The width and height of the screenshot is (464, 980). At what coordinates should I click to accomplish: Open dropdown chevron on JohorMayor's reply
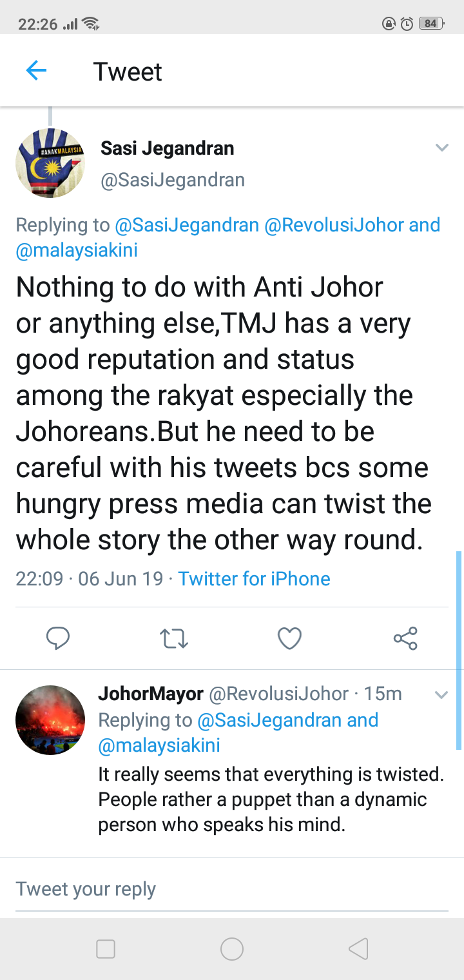tap(441, 694)
